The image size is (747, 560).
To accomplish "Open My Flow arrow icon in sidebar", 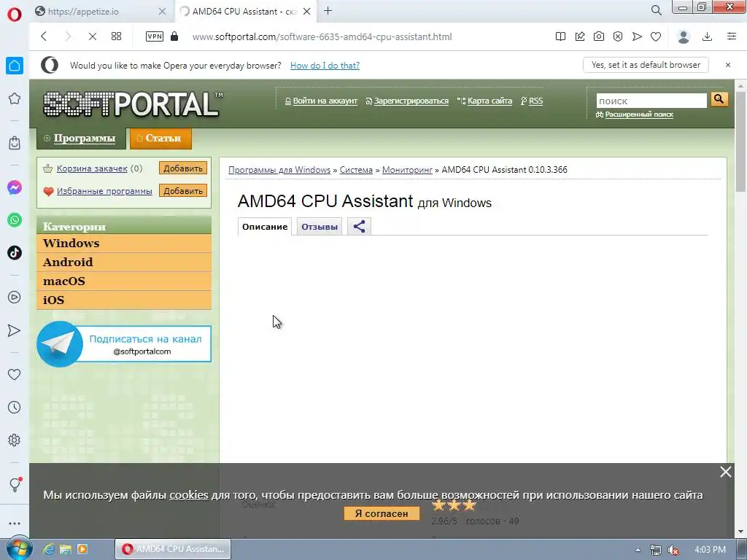I will pyautogui.click(x=15, y=330).
